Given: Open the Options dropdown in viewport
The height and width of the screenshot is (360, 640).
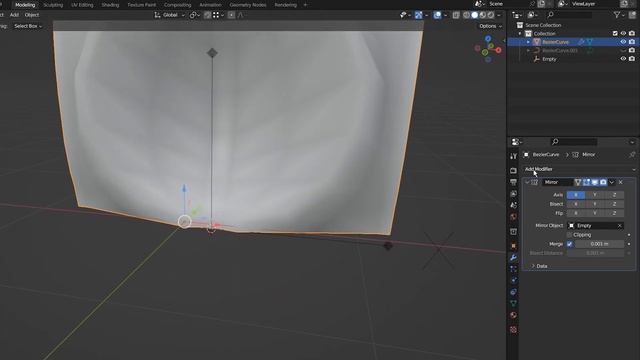Looking at the screenshot, I should [x=490, y=26].
